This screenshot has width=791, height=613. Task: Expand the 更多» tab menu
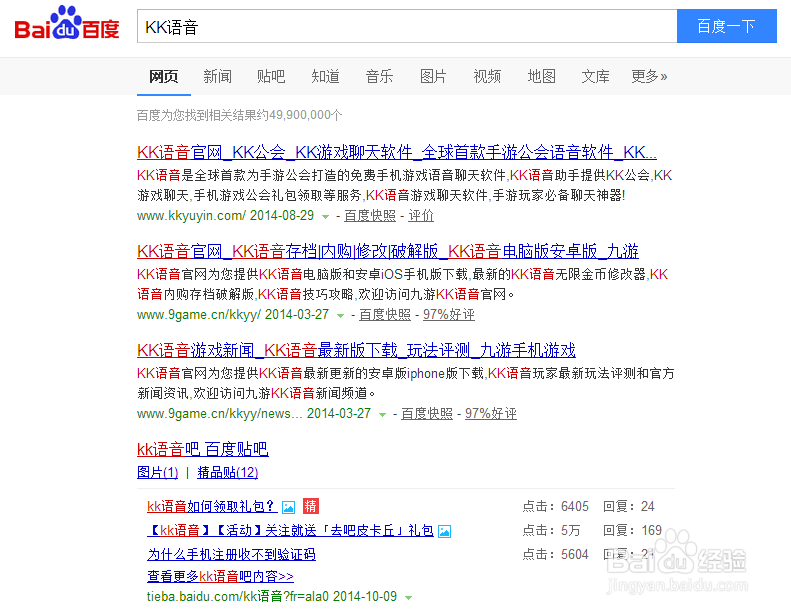(649, 77)
